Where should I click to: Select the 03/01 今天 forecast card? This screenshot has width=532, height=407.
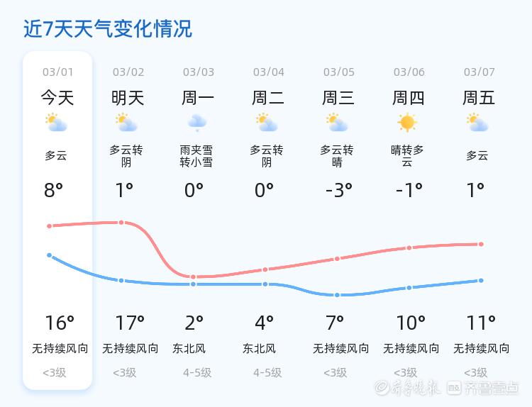click(57, 221)
